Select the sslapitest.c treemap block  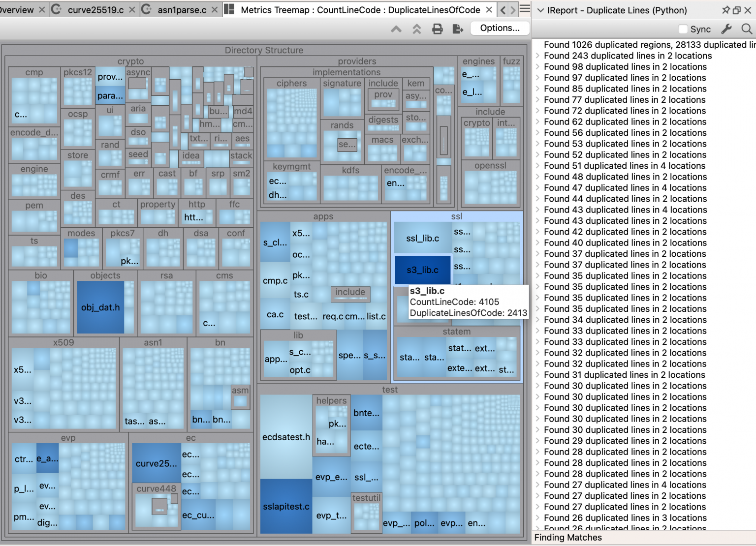(x=286, y=506)
